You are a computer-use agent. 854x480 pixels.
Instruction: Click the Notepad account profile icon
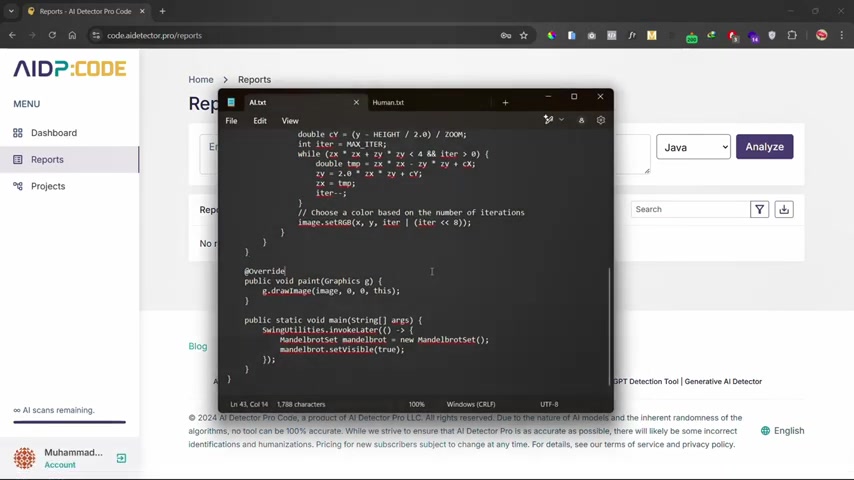[x=581, y=120]
